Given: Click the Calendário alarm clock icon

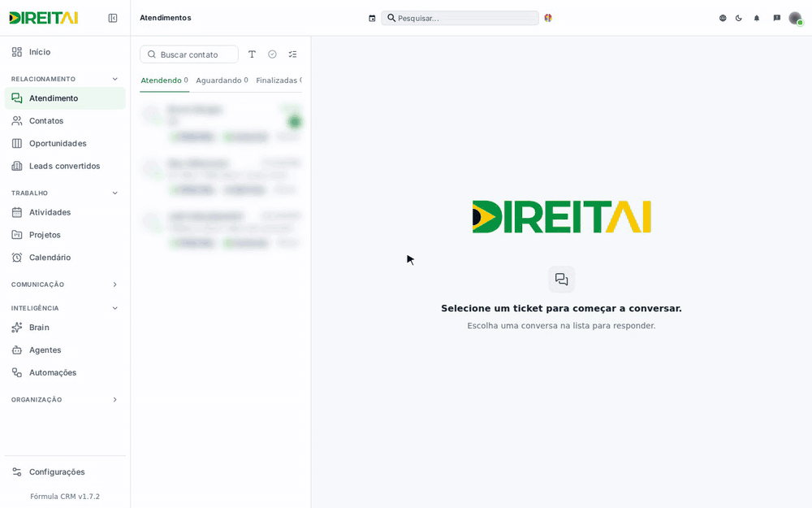Looking at the screenshot, I should coord(17,257).
